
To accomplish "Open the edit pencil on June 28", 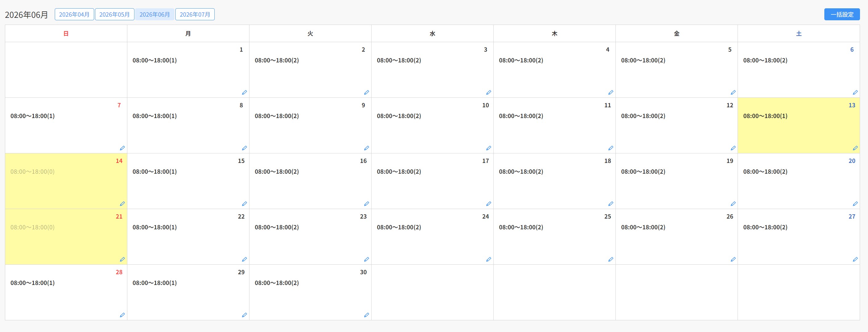I will pos(122,315).
